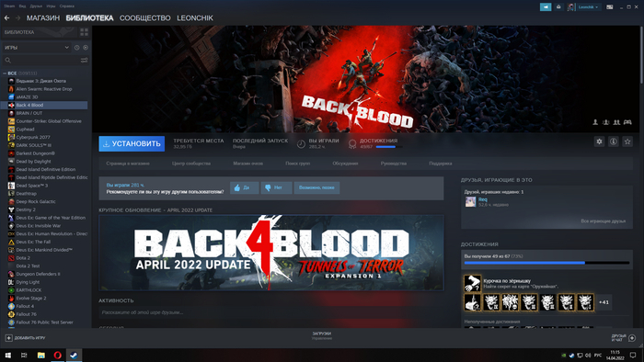
Task: Open the ИГРЫ library filter dropdown
Action: (36, 48)
